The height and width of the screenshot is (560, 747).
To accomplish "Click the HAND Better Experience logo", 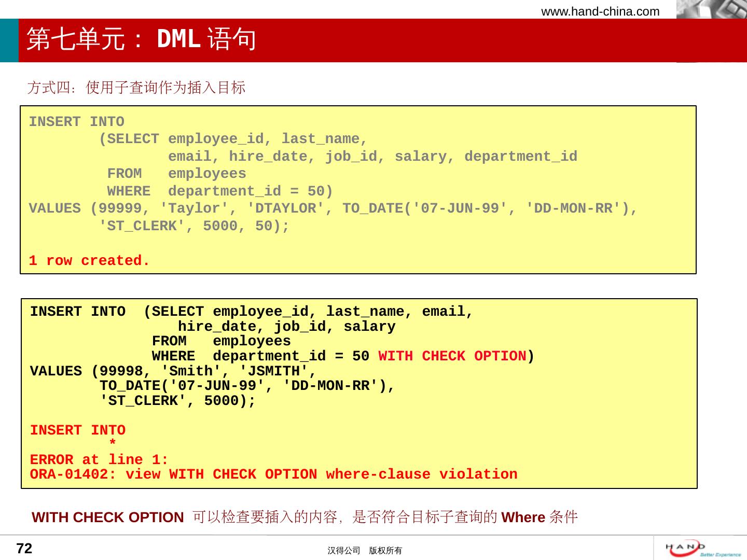I will (703, 549).
